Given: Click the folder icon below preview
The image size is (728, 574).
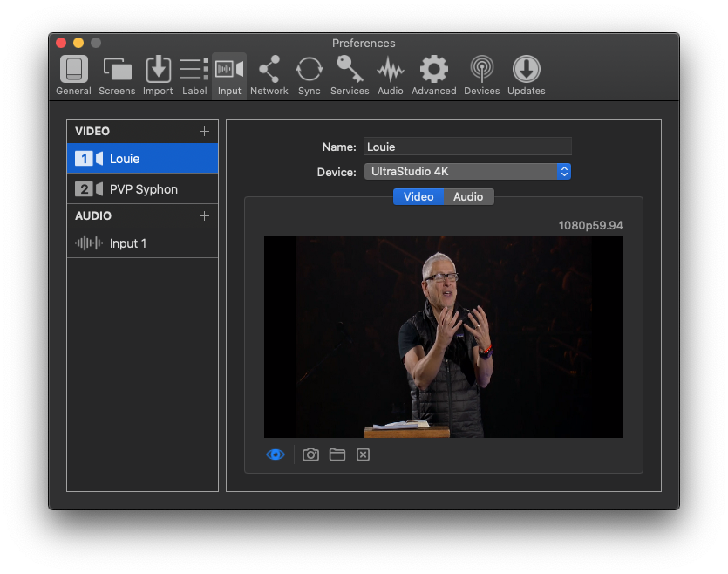Looking at the screenshot, I should point(337,454).
